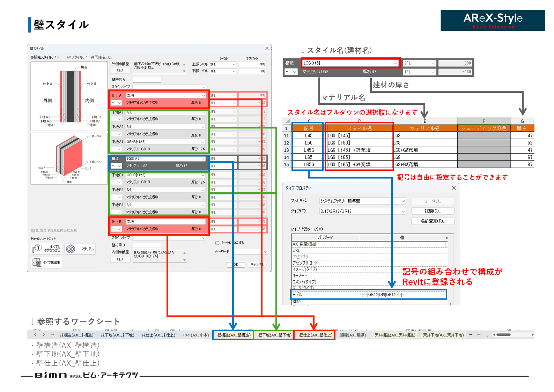Open the 上部レベル 2FL dropdown
The height and width of the screenshot is (392, 554).
pyautogui.click(x=234, y=64)
